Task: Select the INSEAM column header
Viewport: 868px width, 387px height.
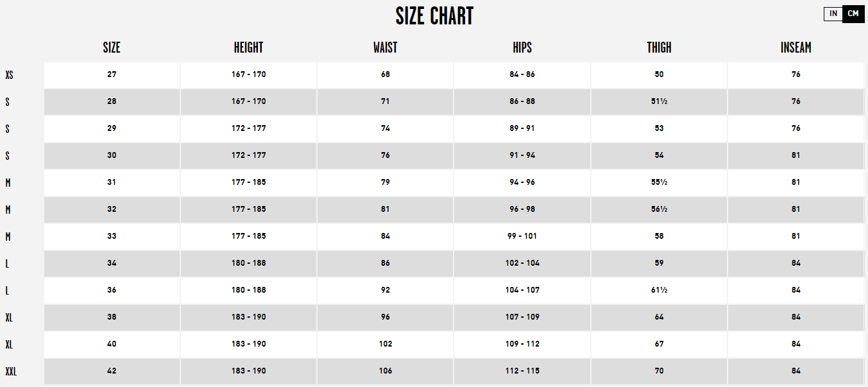Action: tap(796, 47)
